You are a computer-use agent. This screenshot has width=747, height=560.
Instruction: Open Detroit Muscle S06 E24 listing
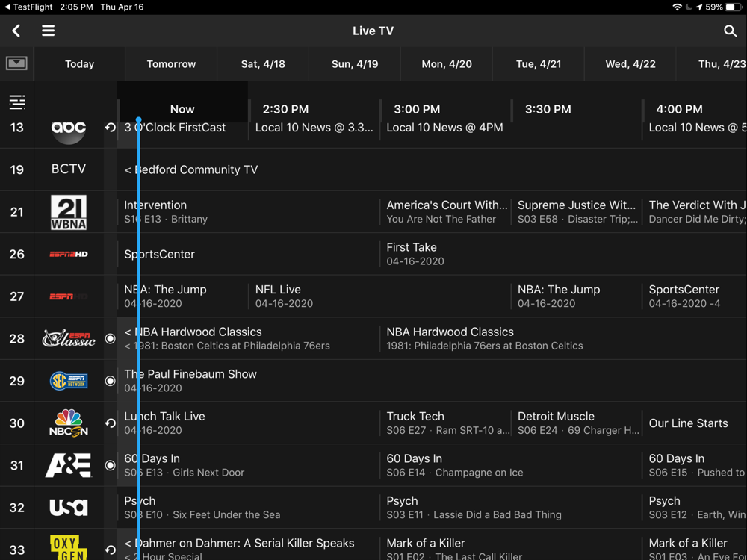[x=577, y=423]
